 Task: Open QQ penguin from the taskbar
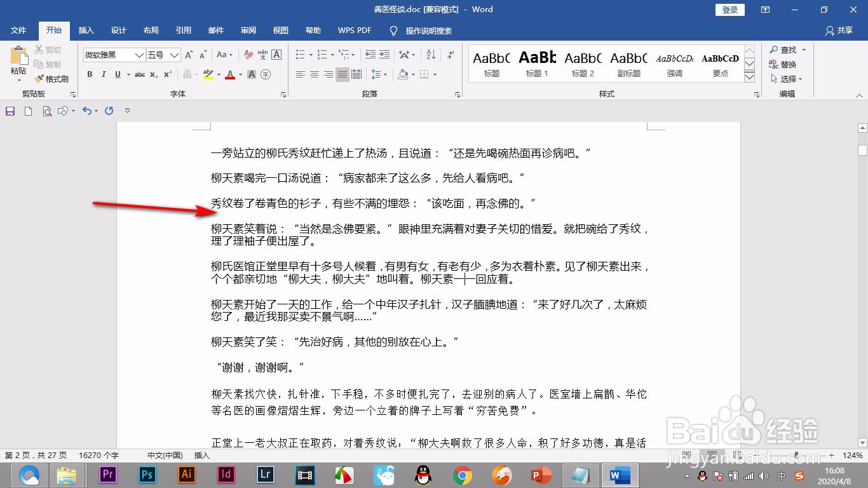point(423,475)
